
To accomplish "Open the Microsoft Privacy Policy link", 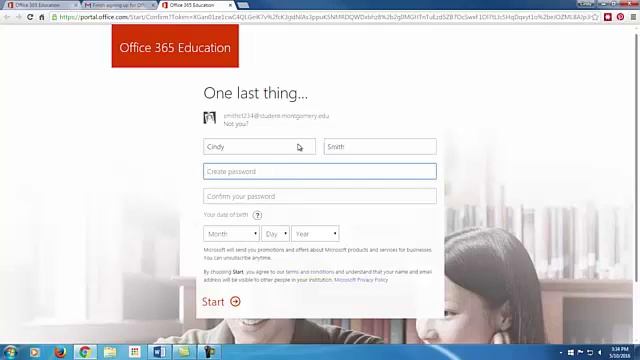I will [361, 280].
